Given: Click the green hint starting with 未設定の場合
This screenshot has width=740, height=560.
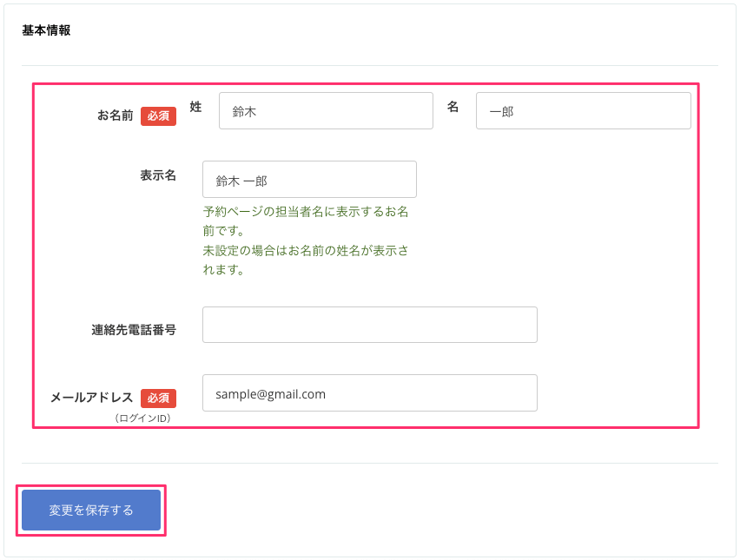Looking at the screenshot, I should (306, 260).
